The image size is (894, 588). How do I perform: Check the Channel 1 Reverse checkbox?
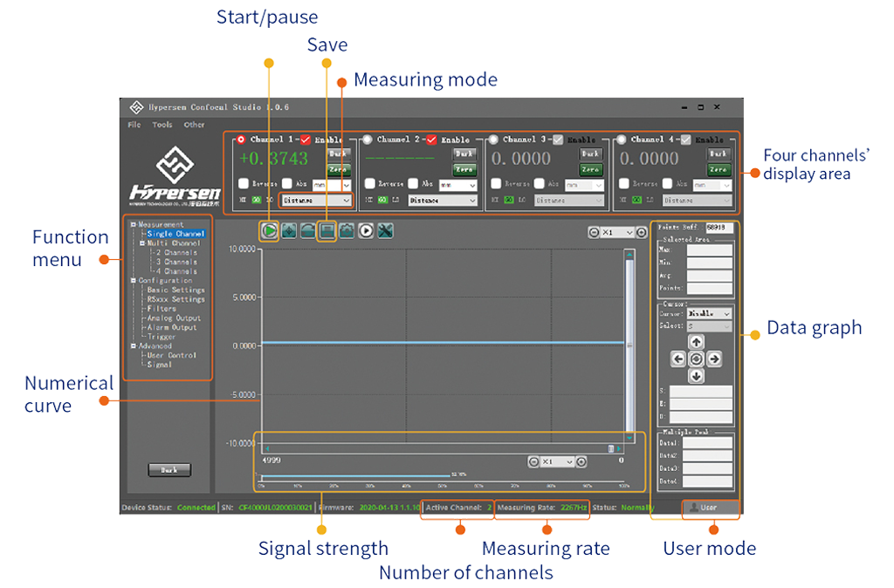(x=244, y=183)
